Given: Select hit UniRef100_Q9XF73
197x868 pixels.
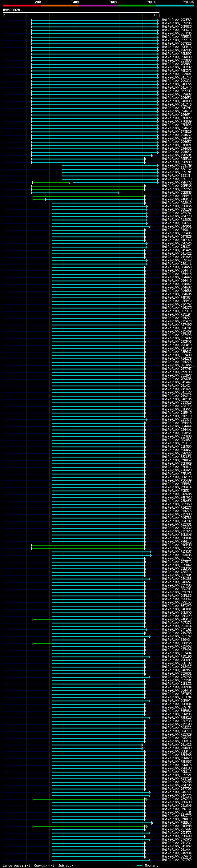Looking at the screenshot, I should pos(177,833).
